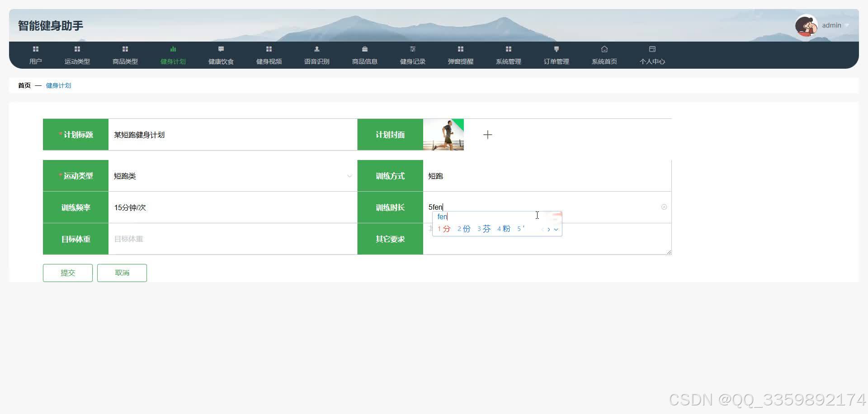Focus the 训练方式 input containing 短跑

click(547, 176)
